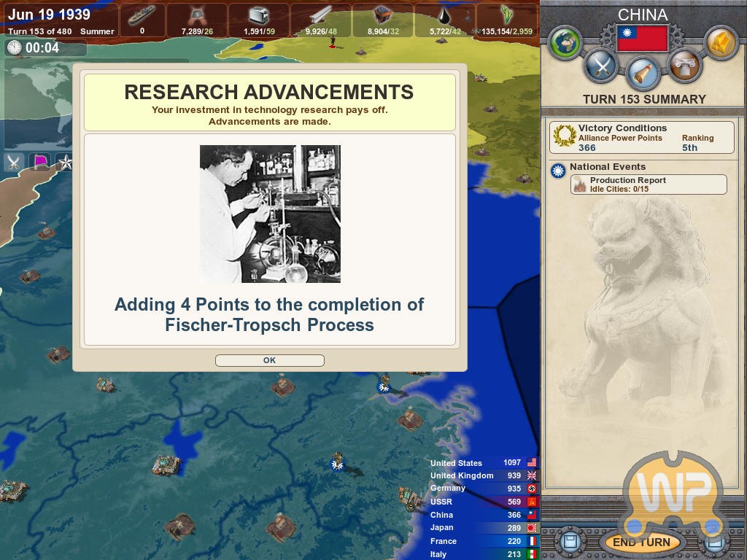This screenshot has width=747, height=560.
Task: Click the gold bars economy icon
Action: coord(721,43)
